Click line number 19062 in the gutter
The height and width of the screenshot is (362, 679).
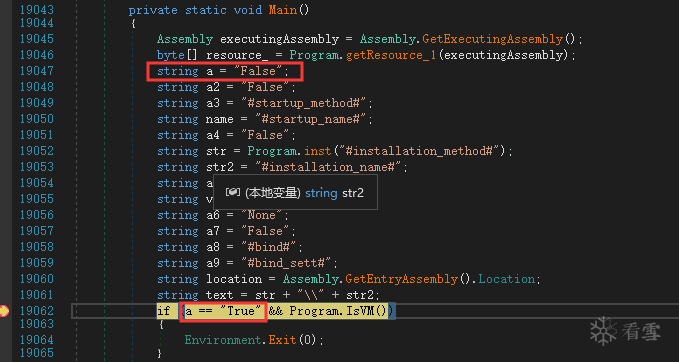tap(37, 311)
